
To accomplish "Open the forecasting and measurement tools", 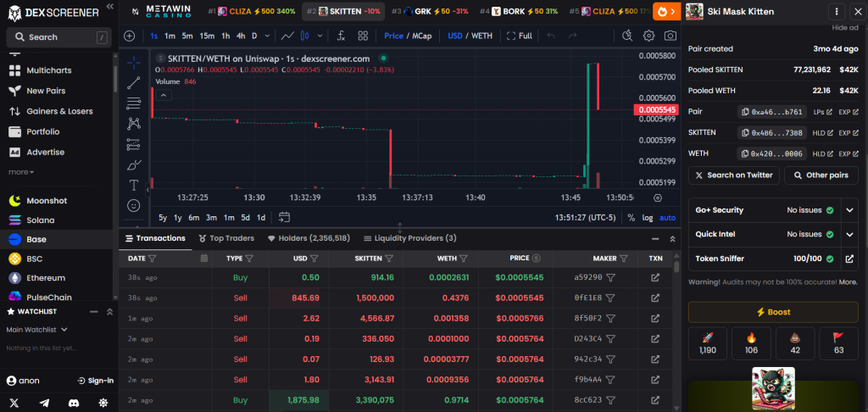I will (133, 144).
